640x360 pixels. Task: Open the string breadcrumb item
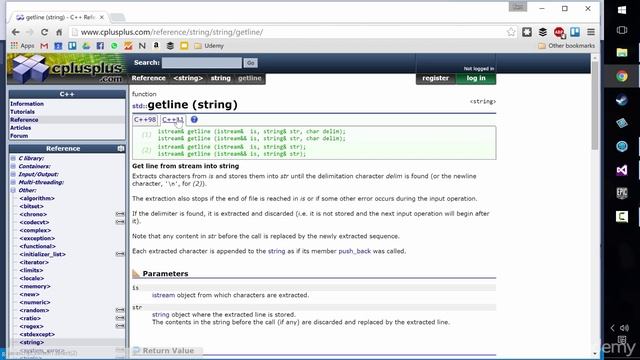click(x=220, y=78)
